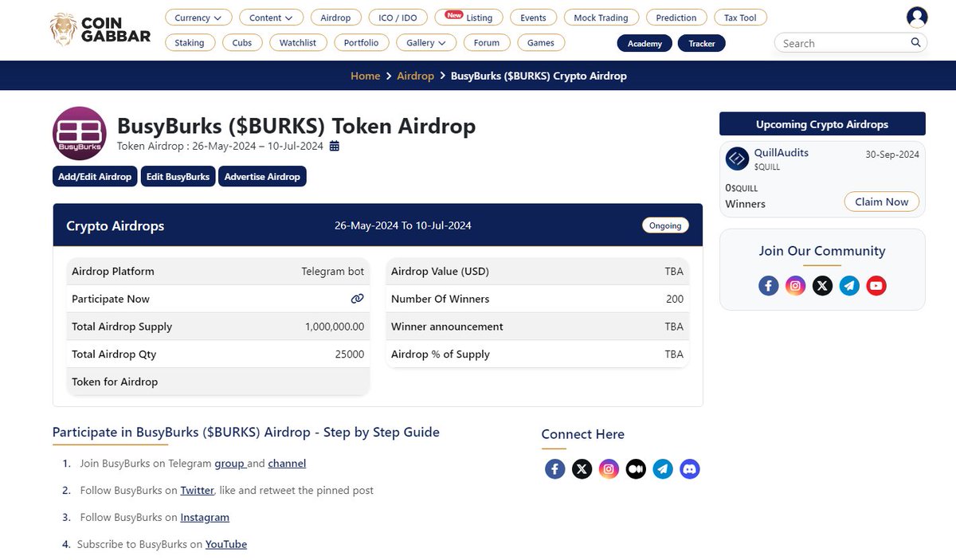Viewport: 956px width, 560px height.
Task: Open Facebook under Connect Here
Action: click(x=555, y=469)
